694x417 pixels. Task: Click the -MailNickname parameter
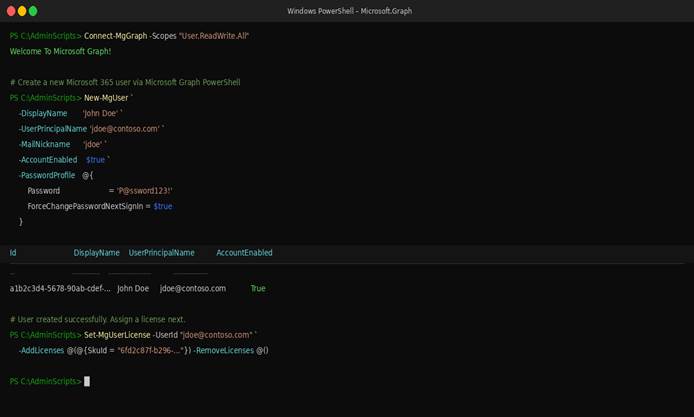(47, 144)
